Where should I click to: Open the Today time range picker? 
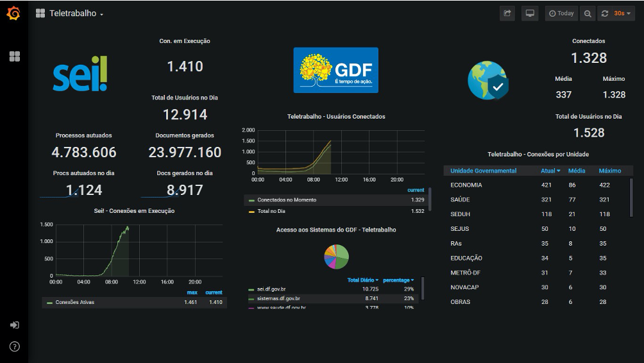tap(561, 13)
